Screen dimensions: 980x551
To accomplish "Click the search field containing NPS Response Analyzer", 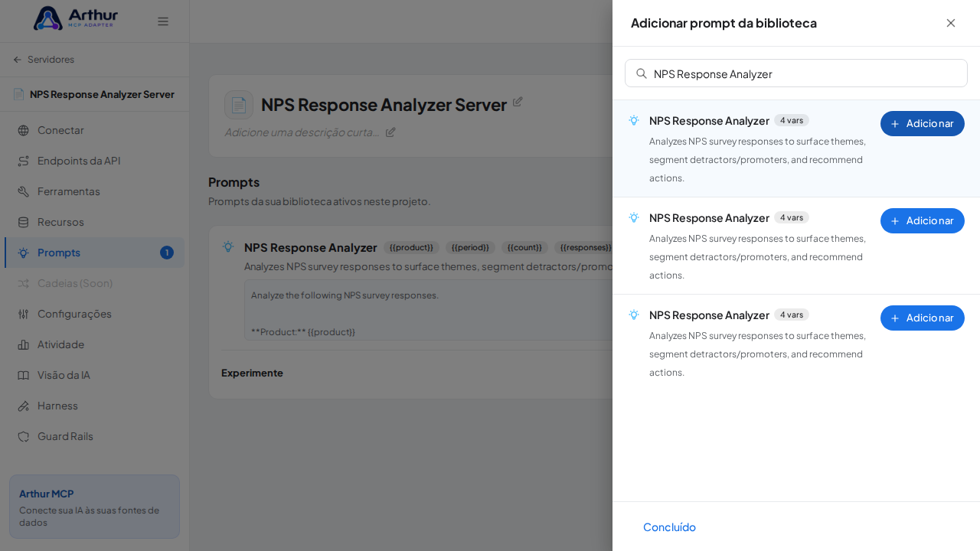I will (x=796, y=73).
